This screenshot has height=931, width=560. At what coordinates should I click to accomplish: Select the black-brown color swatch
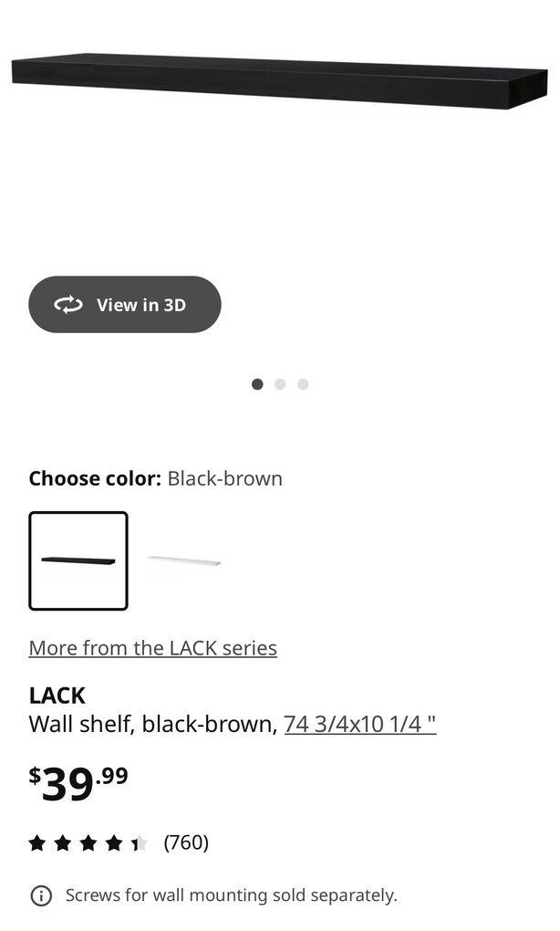(x=78, y=560)
